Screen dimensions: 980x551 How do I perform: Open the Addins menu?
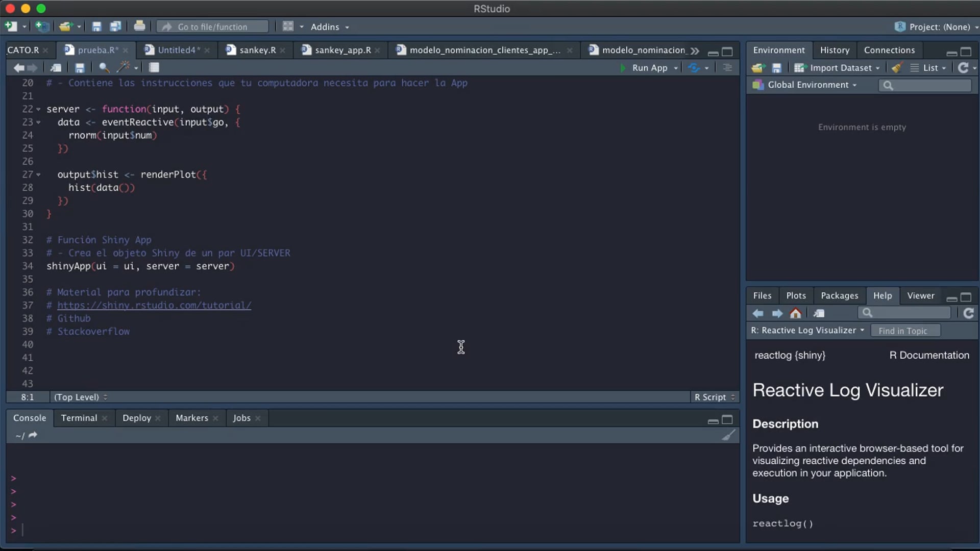pyautogui.click(x=328, y=27)
